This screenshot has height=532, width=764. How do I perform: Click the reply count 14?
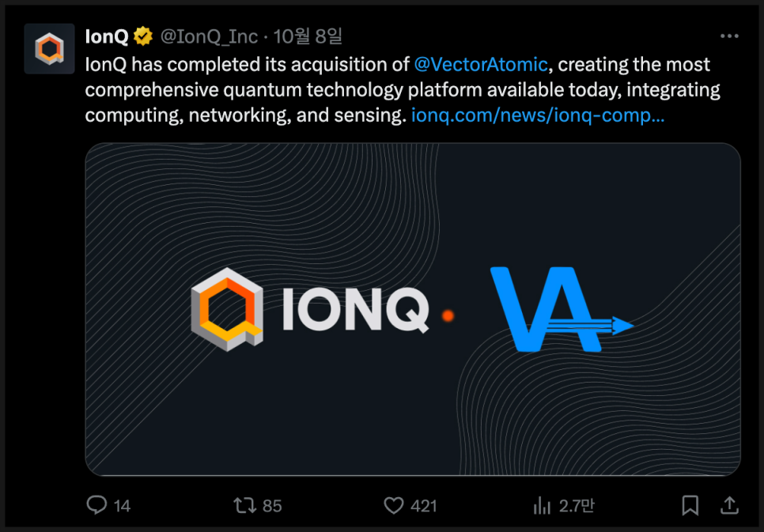[x=122, y=506]
